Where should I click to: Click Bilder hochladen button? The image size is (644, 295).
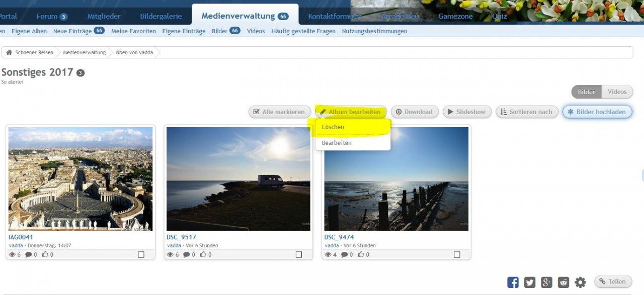pyautogui.click(x=597, y=112)
